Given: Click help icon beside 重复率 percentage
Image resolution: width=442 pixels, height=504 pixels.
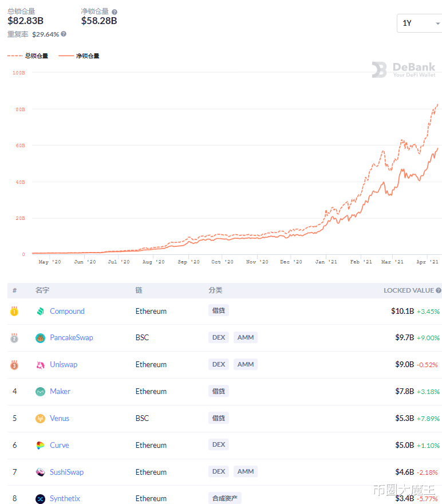Looking at the screenshot, I should (x=64, y=34).
